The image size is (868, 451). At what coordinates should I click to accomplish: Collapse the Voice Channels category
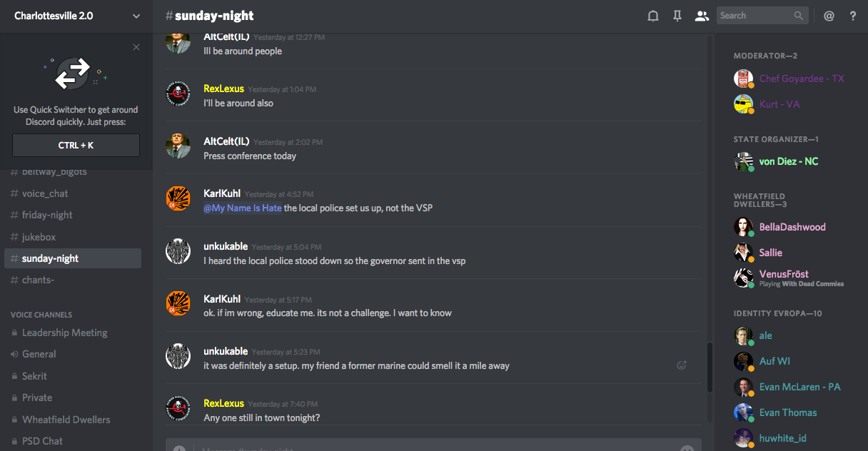41,314
